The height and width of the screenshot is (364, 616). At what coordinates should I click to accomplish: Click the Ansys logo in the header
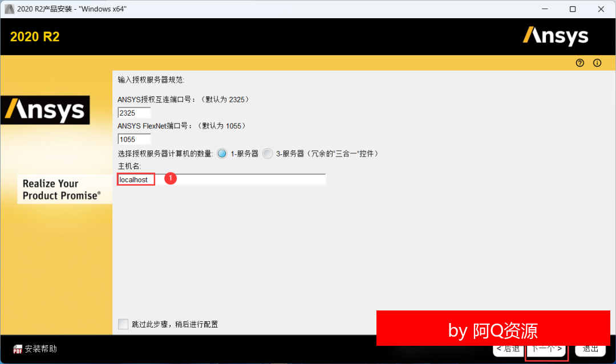coord(556,36)
